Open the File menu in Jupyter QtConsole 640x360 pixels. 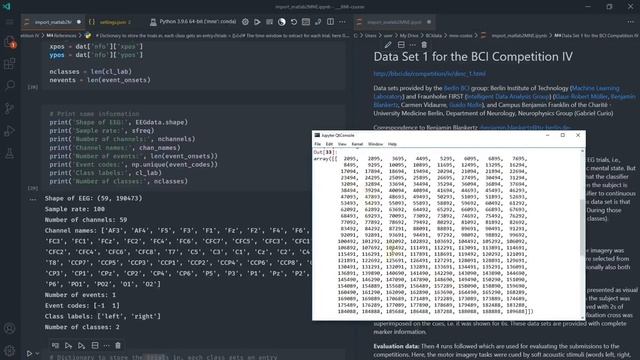click(x=318, y=144)
